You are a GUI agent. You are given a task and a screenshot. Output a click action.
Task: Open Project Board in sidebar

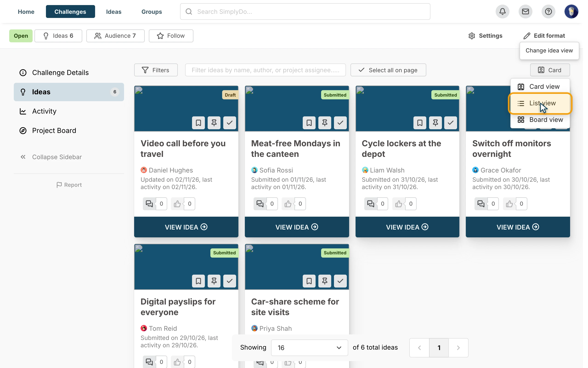(69, 130)
